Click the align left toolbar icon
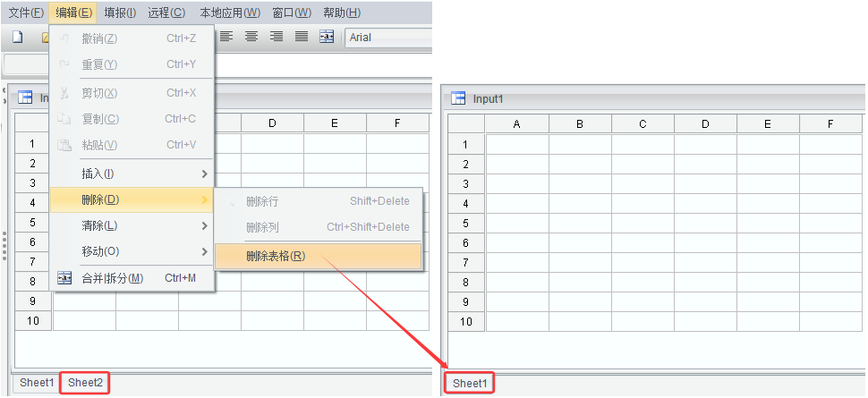 click(x=226, y=37)
